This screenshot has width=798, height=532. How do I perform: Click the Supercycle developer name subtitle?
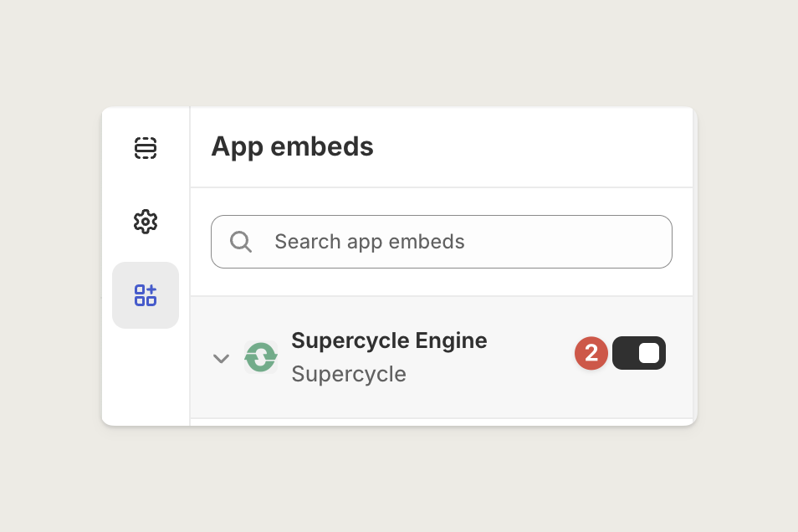click(349, 374)
